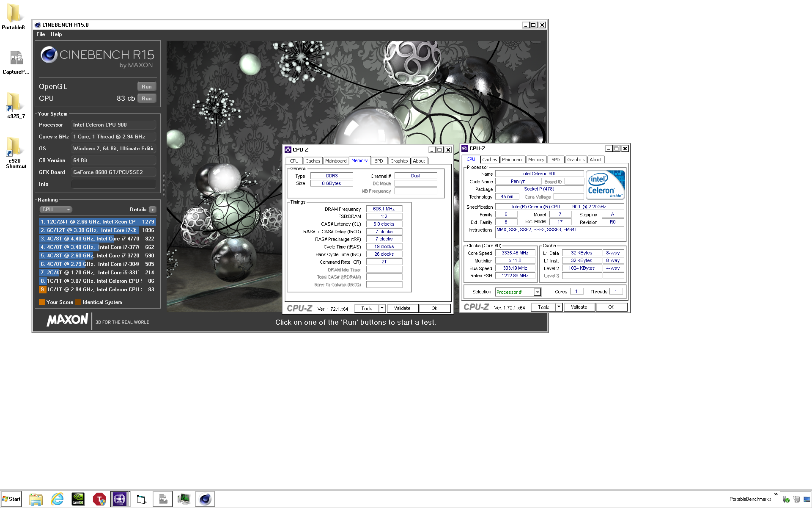Screen dimensions: 812x508
Task: Click Validate in right CPU-Z window
Action: coord(579,307)
